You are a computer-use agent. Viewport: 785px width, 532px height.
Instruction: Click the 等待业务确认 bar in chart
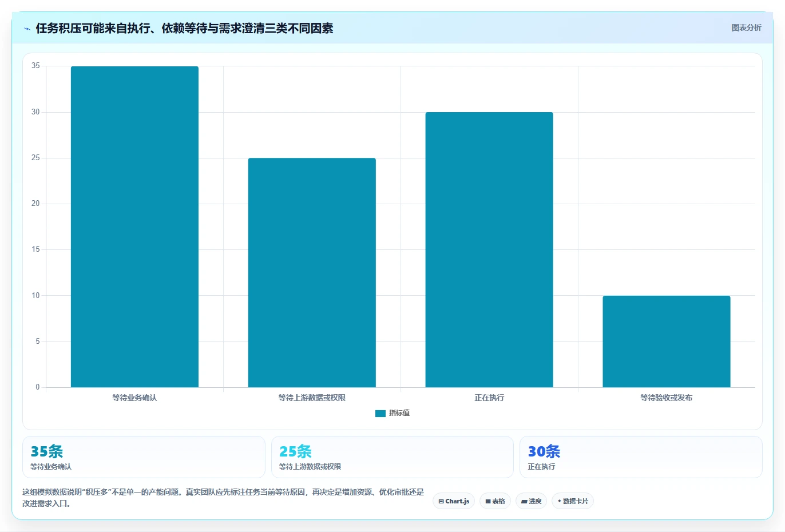click(134, 227)
